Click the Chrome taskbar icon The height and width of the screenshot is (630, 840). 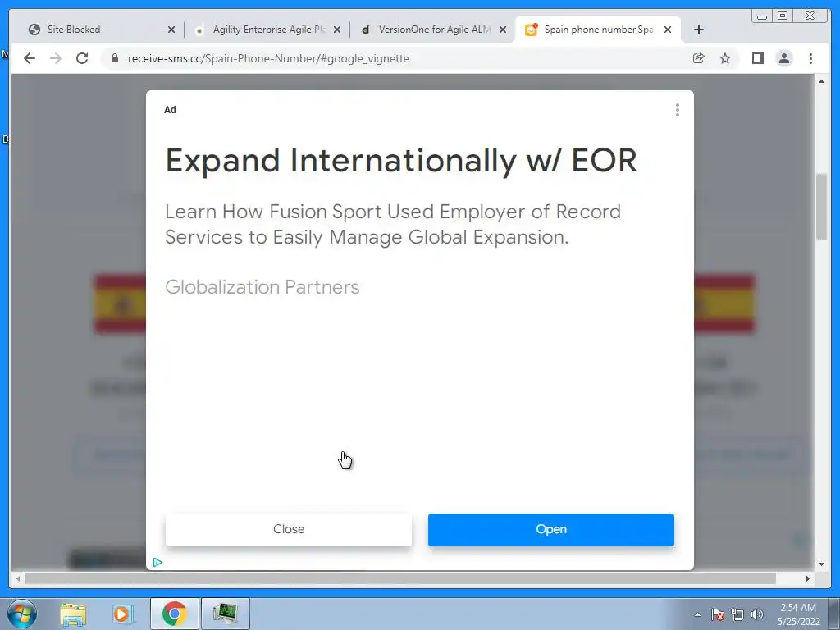click(175, 614)
